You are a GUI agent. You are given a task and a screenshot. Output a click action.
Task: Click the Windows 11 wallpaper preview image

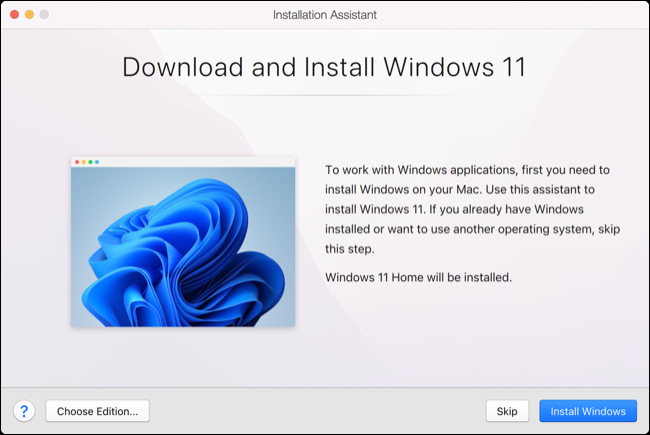(x=183, y=242)
